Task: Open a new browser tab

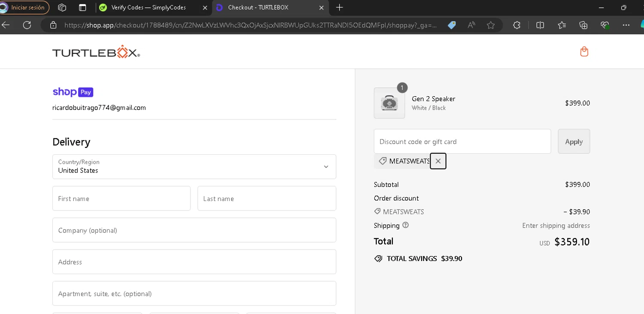Action: click(x=340, y=7)
